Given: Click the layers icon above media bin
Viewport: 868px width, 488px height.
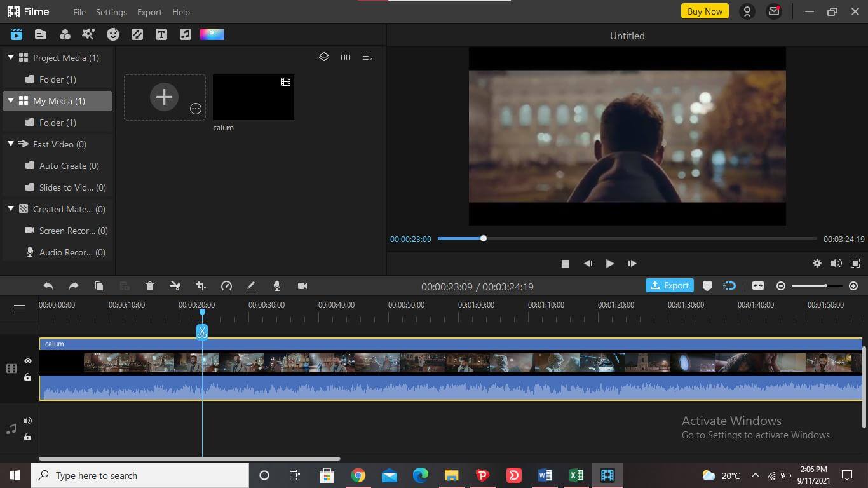Looking at the screenshot, I should [324, 57].
